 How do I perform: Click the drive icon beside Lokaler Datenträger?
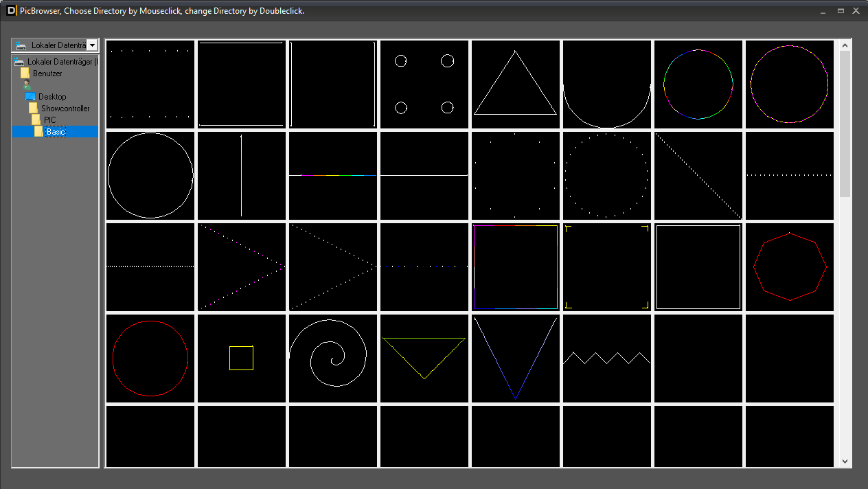click(19, 45)
